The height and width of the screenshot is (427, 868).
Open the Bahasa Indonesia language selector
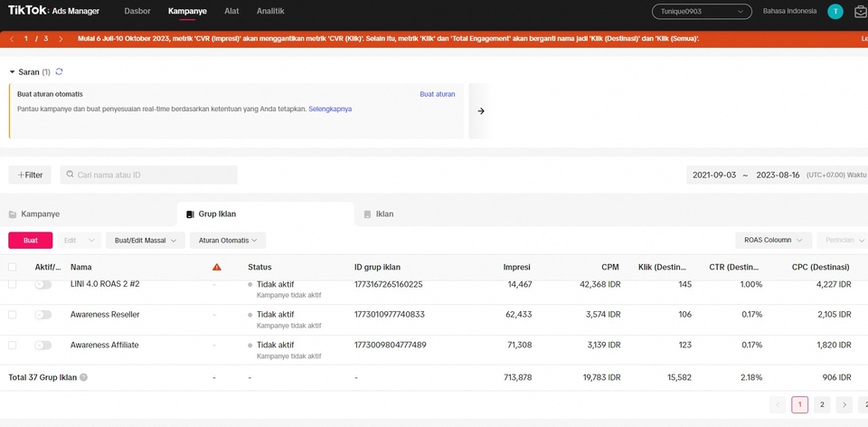(x=789, y=11)
